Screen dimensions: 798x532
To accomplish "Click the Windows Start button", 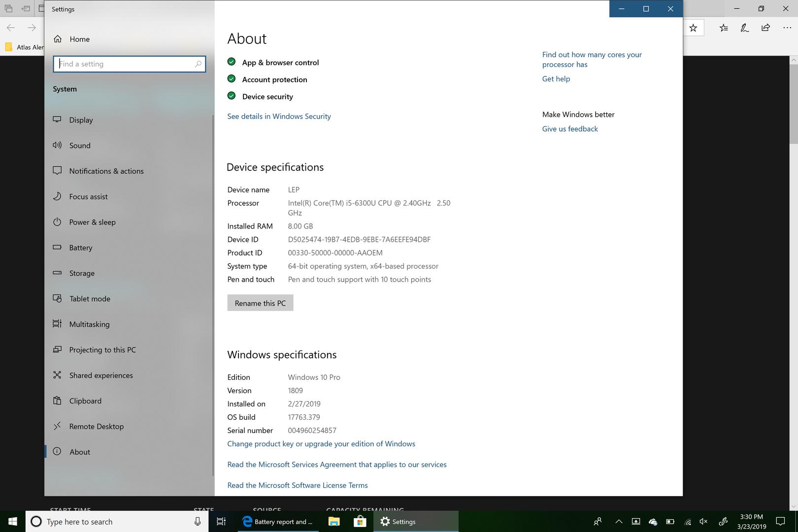I will click(x=13, y=521).
